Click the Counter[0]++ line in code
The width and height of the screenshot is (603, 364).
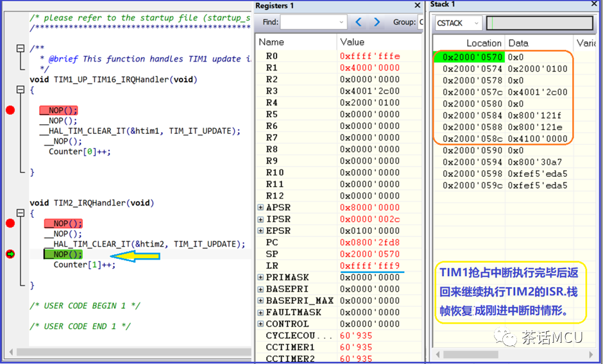click(x=80, y=151)
